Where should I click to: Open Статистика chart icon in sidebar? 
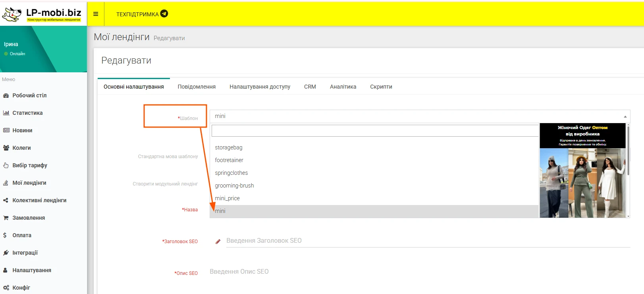point(6,113)
